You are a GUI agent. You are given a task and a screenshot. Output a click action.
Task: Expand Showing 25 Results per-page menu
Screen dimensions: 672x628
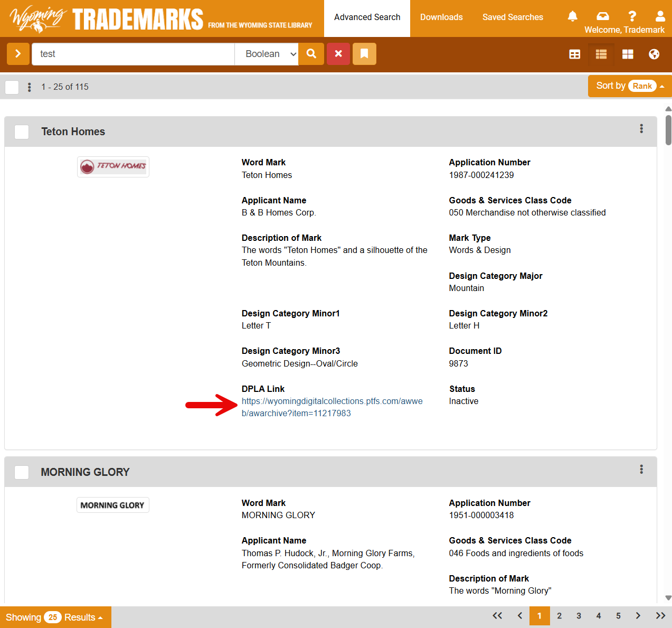55,617
